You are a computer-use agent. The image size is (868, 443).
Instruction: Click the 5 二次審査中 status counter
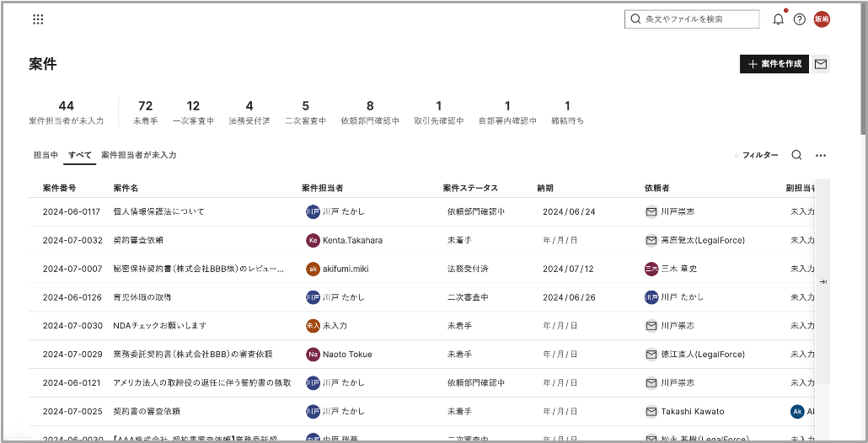[x=306, y=112]
